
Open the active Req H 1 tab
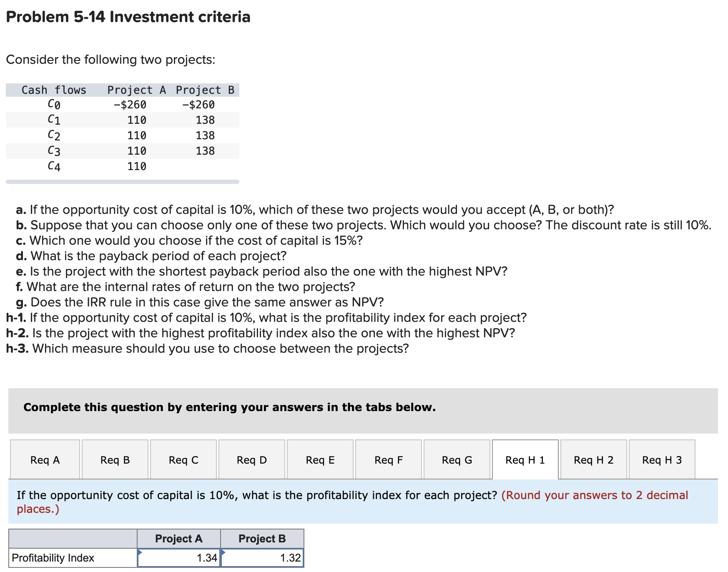pyautogui.click(x=525, y=459)
